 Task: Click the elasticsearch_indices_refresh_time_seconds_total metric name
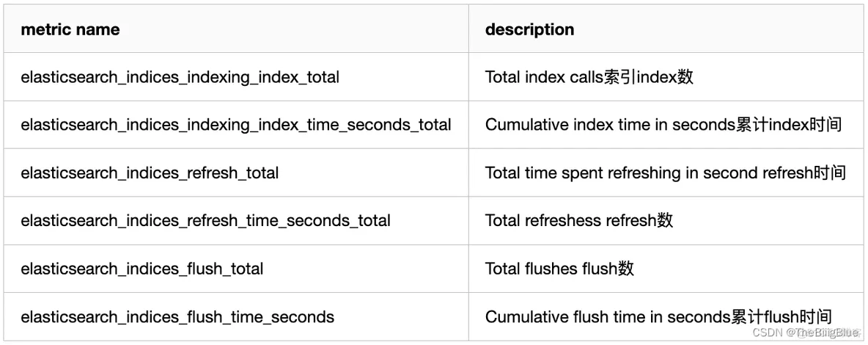(x=205, y=220)
